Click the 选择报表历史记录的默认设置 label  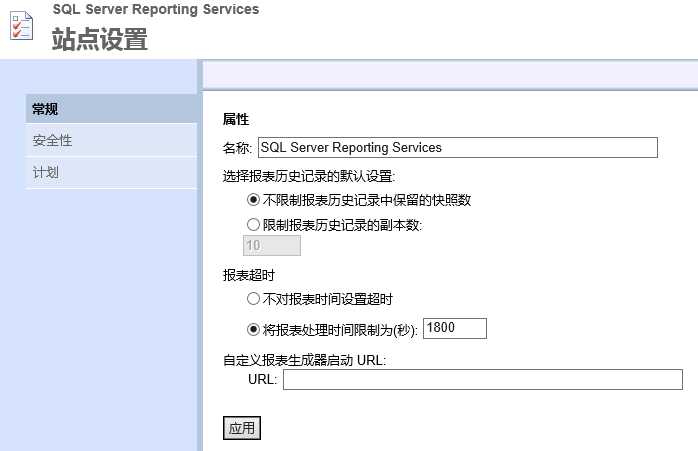(309, 176)
